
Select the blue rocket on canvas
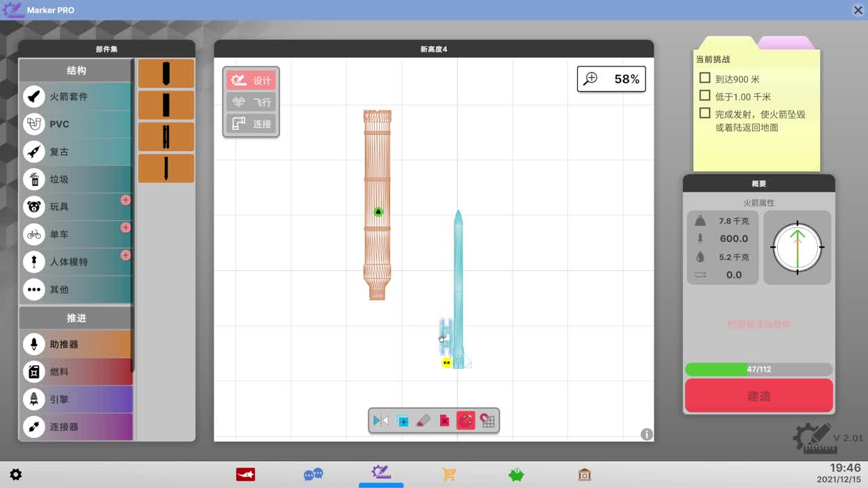[x=458, y=289]
